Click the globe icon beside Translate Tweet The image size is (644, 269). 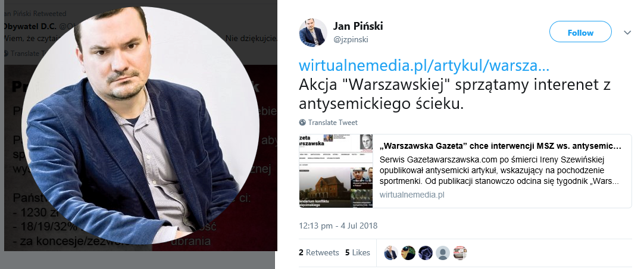point(303,123)
